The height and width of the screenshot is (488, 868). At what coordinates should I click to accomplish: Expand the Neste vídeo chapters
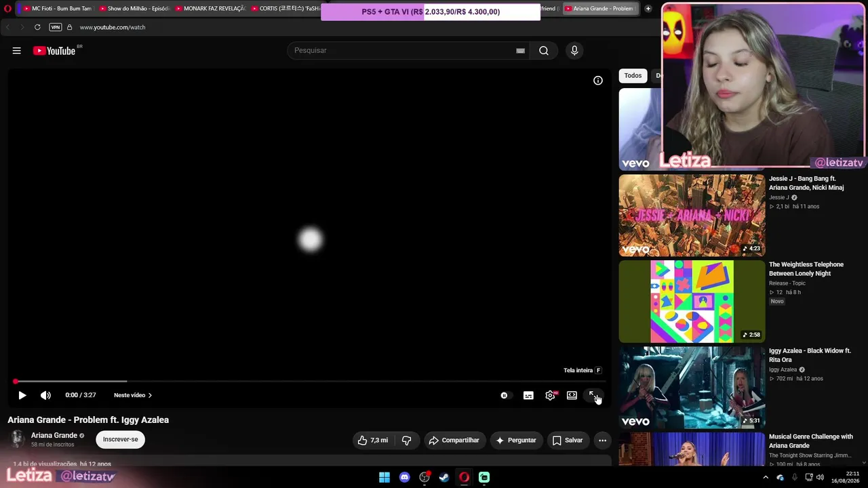[133, 395]
